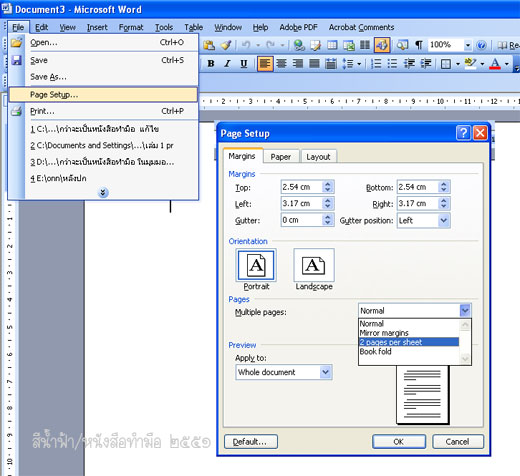Click the Open folder icon in File menu
The height and width of the screenshot is (476, 520).
point(16,42)
